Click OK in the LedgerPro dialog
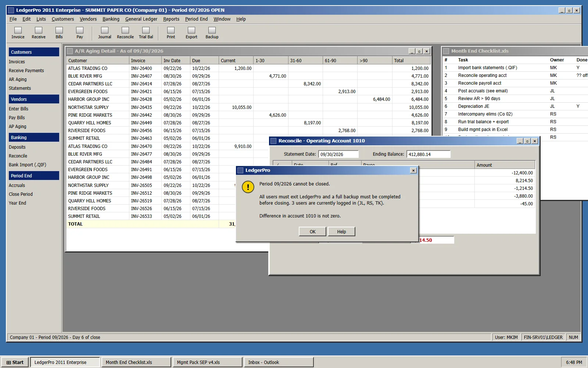 pyautogui.click(x=313, y=231)
